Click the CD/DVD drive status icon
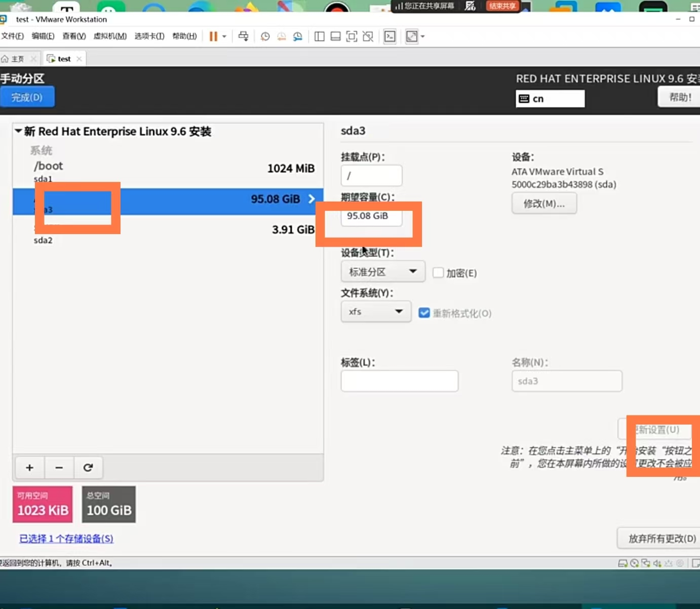This screenshot has height=609, width=700. [x=634, y=563]
